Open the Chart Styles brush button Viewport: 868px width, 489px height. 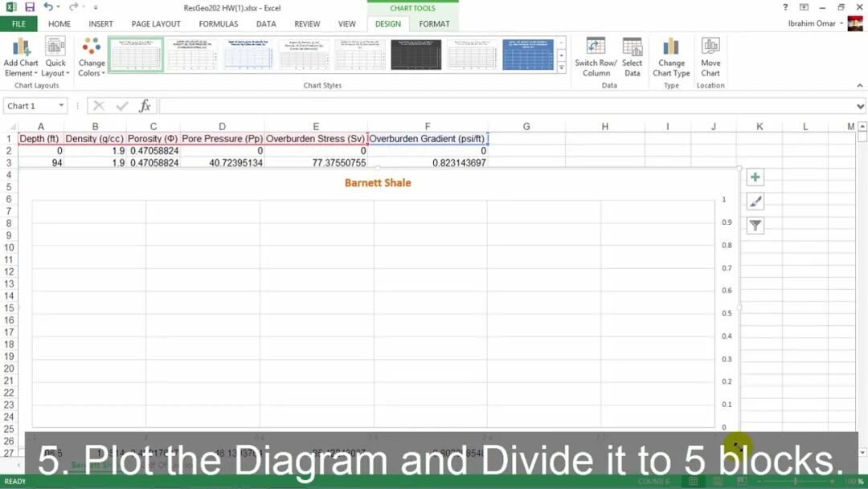[x=755, y=202]
